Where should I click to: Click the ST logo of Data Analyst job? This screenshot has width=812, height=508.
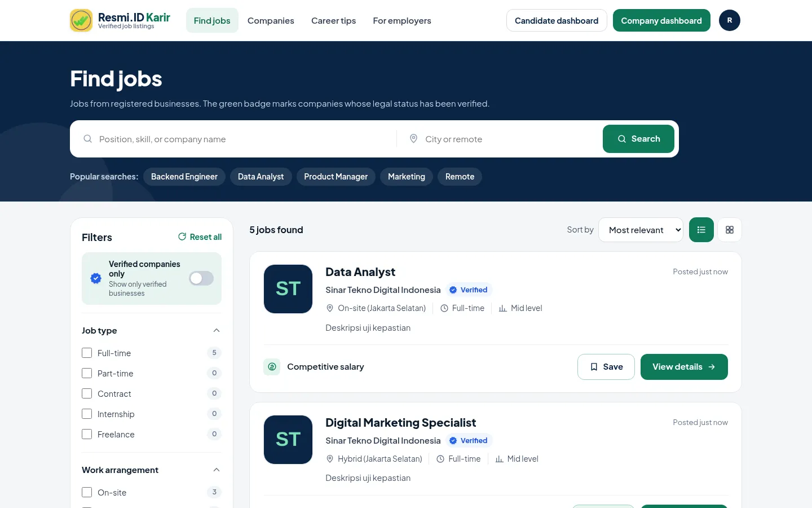pyautogui.click(x=288, y=289)
